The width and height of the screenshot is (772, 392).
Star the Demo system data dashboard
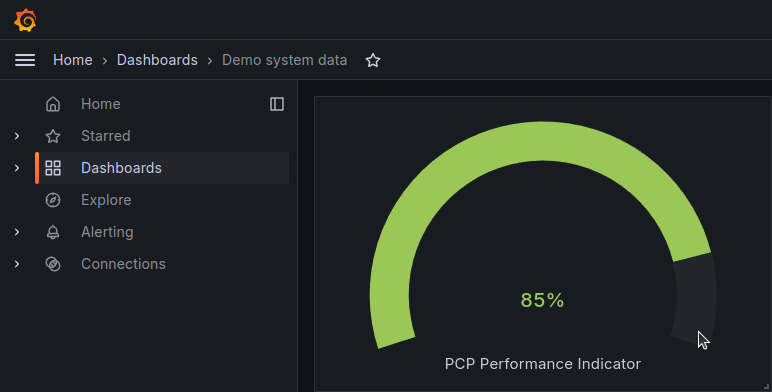click(373, 60)
